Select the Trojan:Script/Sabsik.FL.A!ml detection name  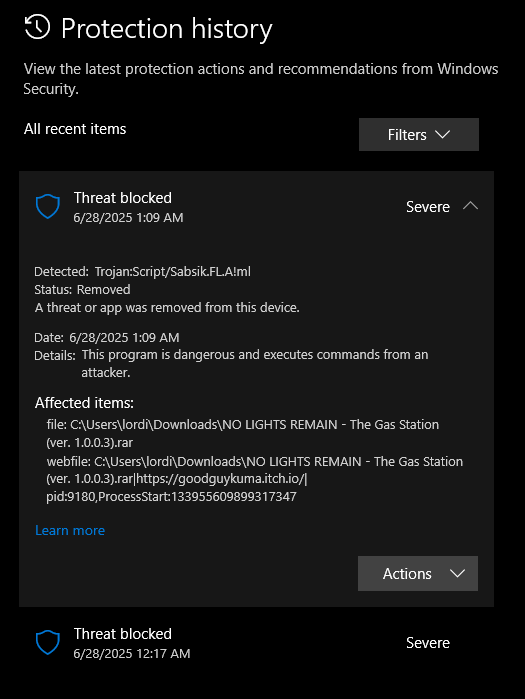tap(173, 271)
